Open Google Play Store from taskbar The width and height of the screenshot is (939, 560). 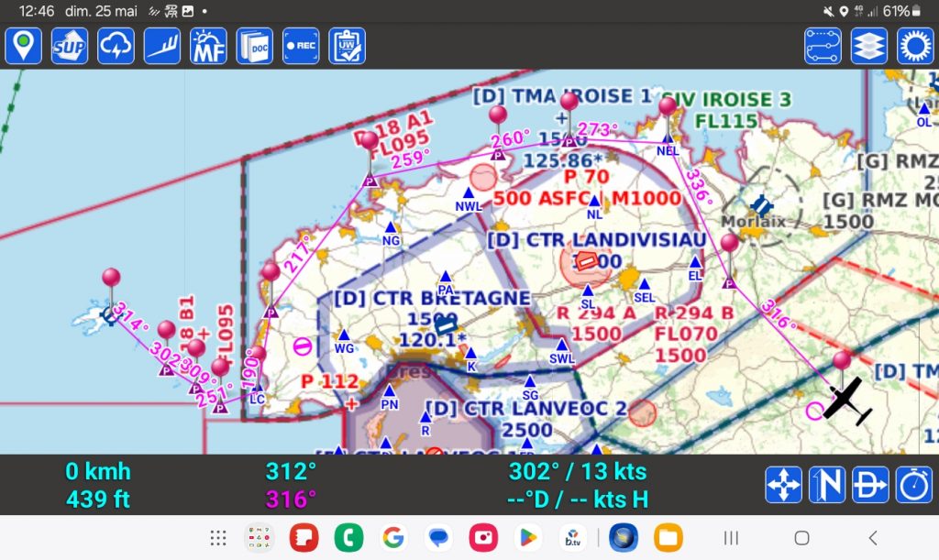pos(527,538)
